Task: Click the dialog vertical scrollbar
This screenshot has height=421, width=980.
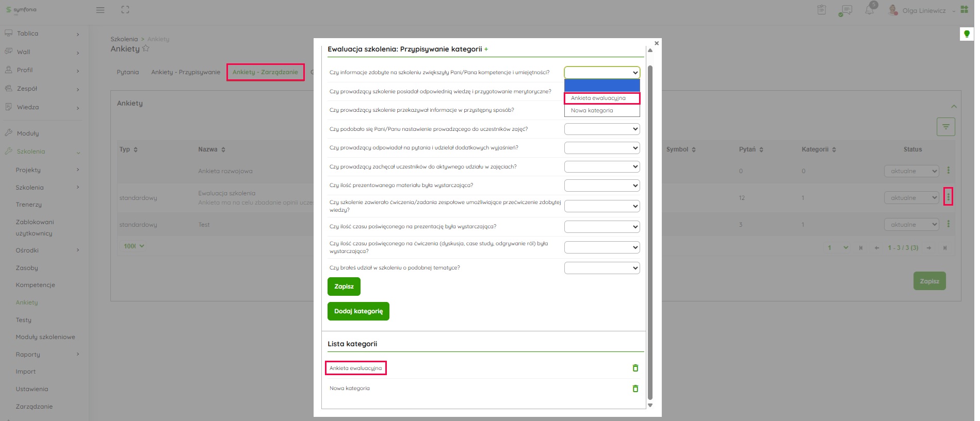Action: click(x=650, y=232)
